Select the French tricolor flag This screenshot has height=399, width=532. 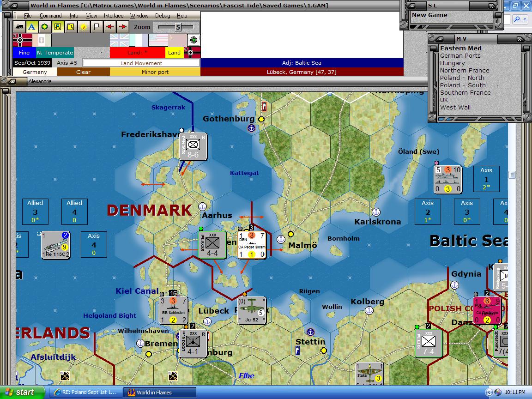pyautogui.click(x=139, y=40)
